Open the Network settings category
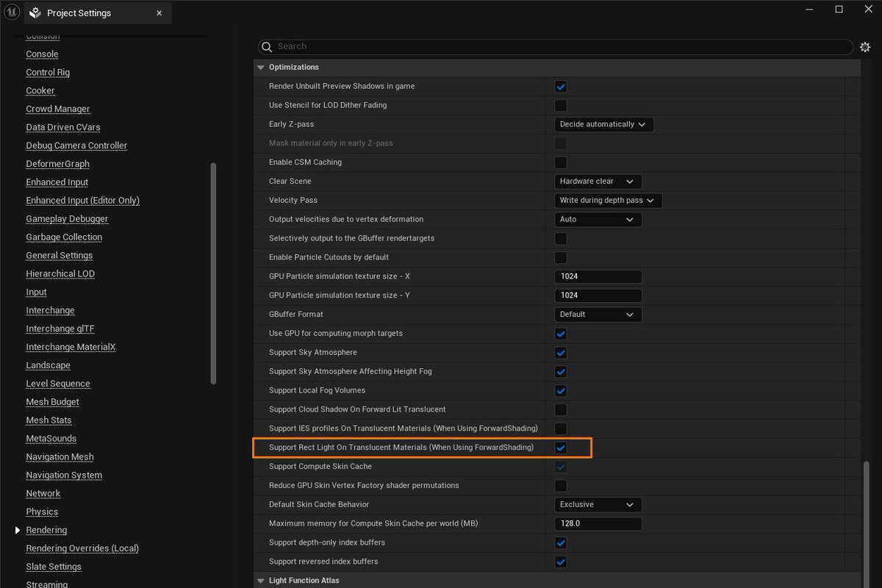Screen dimensions: 882x588 (x=43, y=494)
